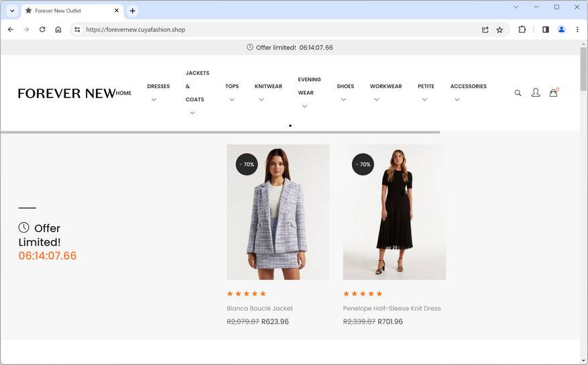
Task: Click the struck-through R2,339.87 price
Action: [359, 321]
